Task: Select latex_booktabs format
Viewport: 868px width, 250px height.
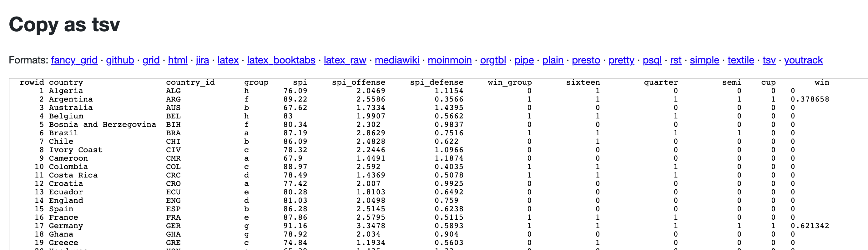Action: (281, 60)
